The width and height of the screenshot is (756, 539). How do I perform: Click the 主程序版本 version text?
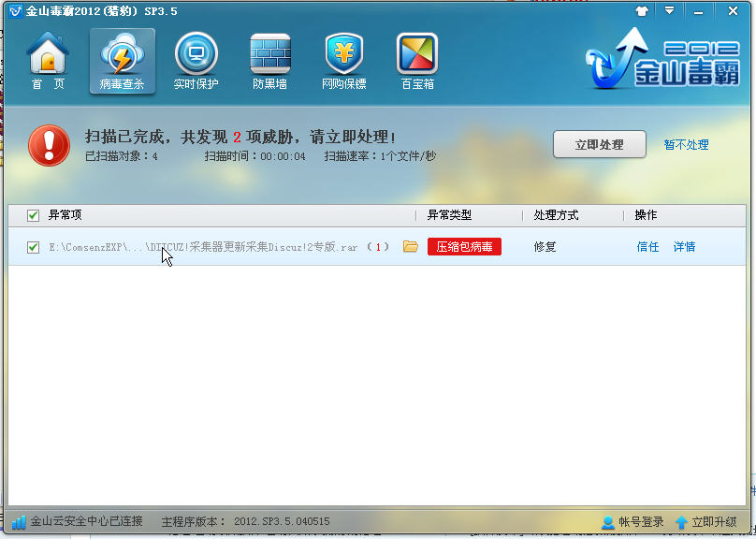point(246,521)
